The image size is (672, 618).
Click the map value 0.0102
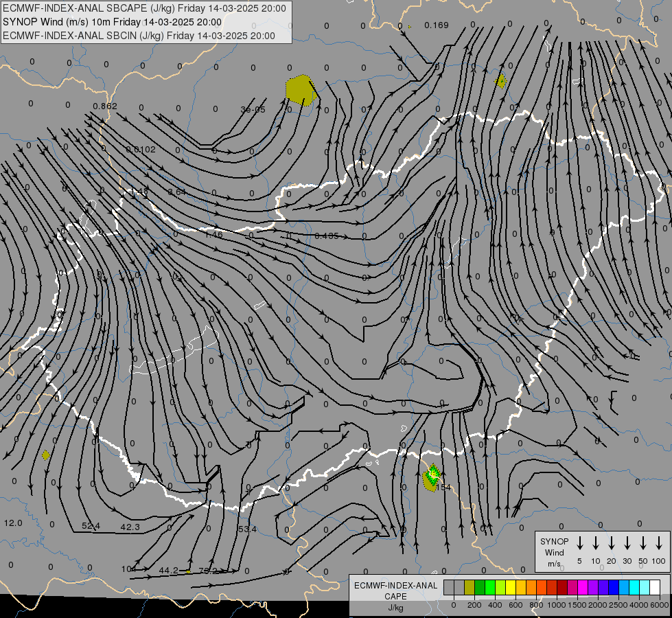tap(141, 149)
